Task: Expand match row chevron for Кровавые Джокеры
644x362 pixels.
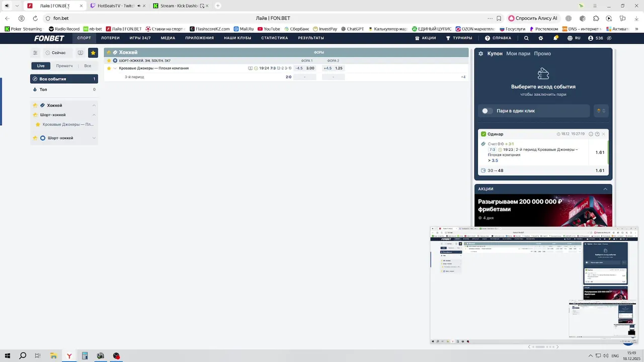Action: click(115, 68)
